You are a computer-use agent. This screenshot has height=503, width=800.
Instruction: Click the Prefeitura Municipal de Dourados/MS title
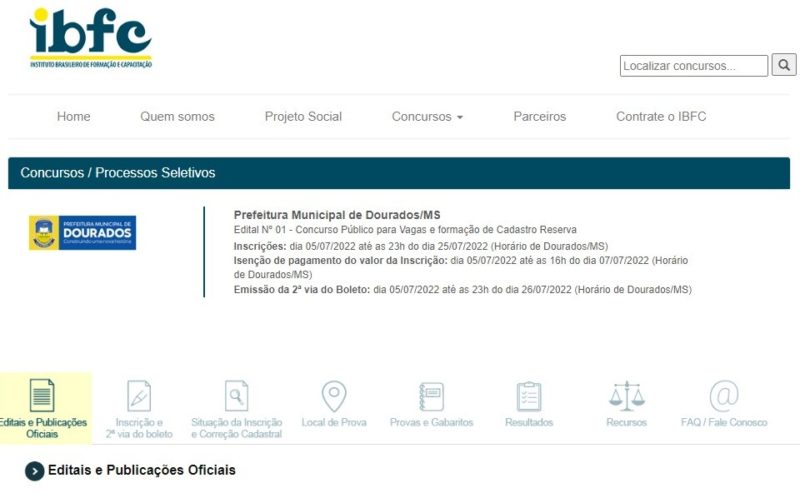tap(336, 215)
